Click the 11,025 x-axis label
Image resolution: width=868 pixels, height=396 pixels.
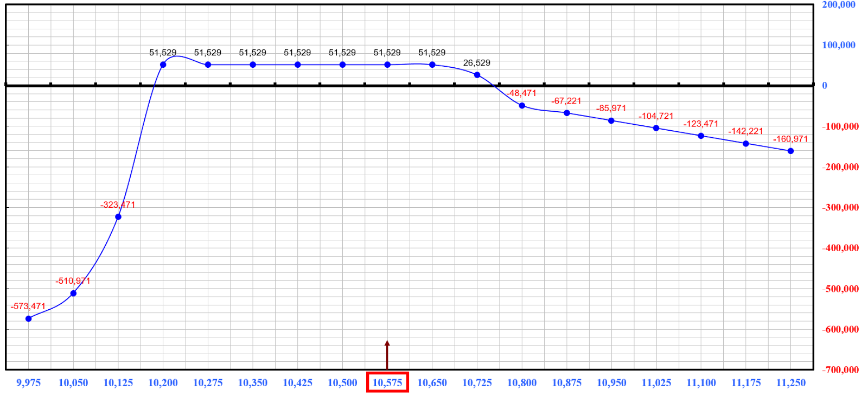656,382
